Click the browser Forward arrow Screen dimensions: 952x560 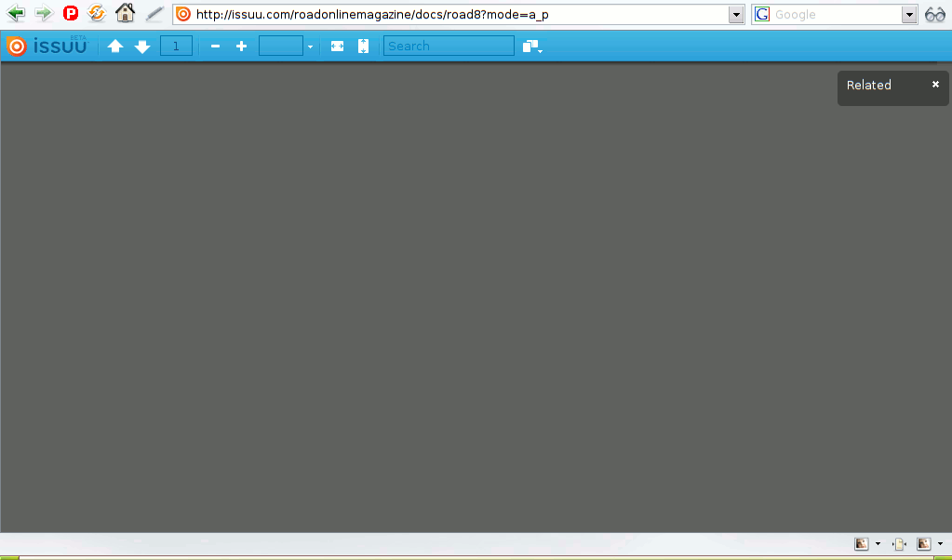(x=43, y=14)
